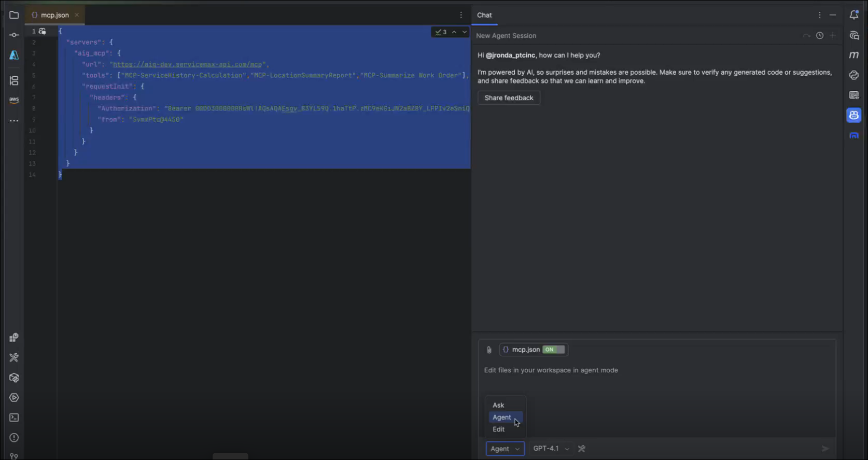Hide the chat panel minimize button
Image resolution: width=868 pixels, height=460 pixels.
click(833, 15)
